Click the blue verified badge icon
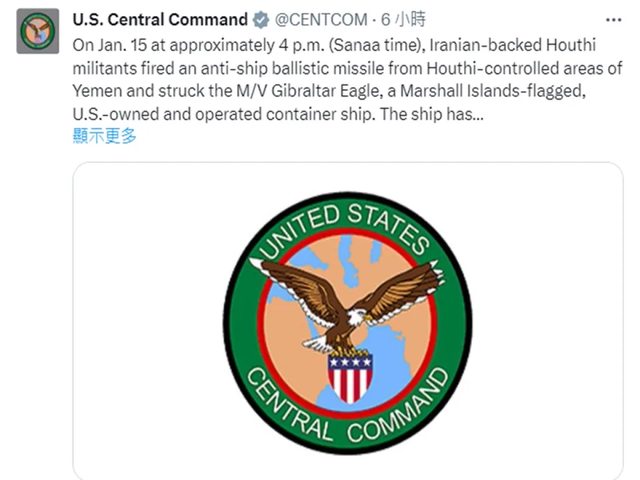 click(x=261, y=20)
